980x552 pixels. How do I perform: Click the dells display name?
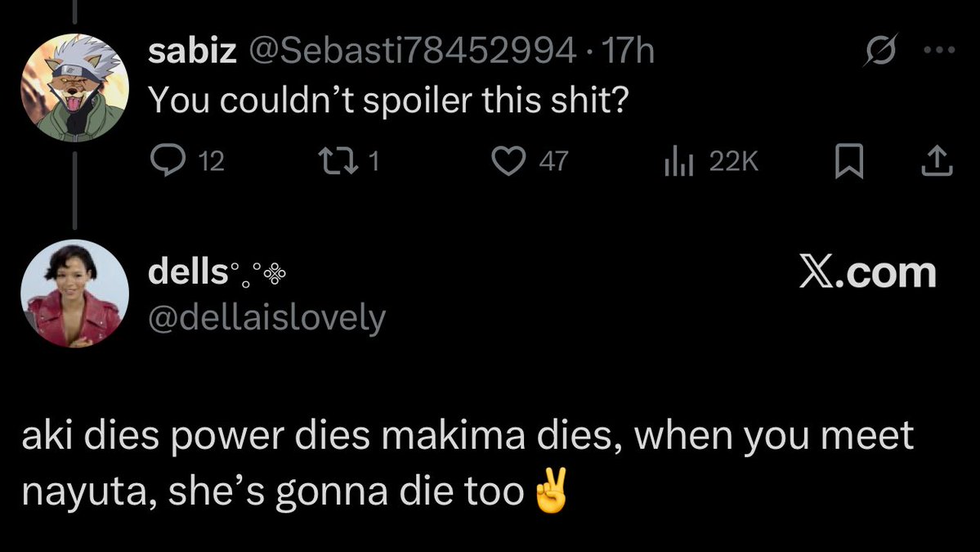[x=187, y=272]
